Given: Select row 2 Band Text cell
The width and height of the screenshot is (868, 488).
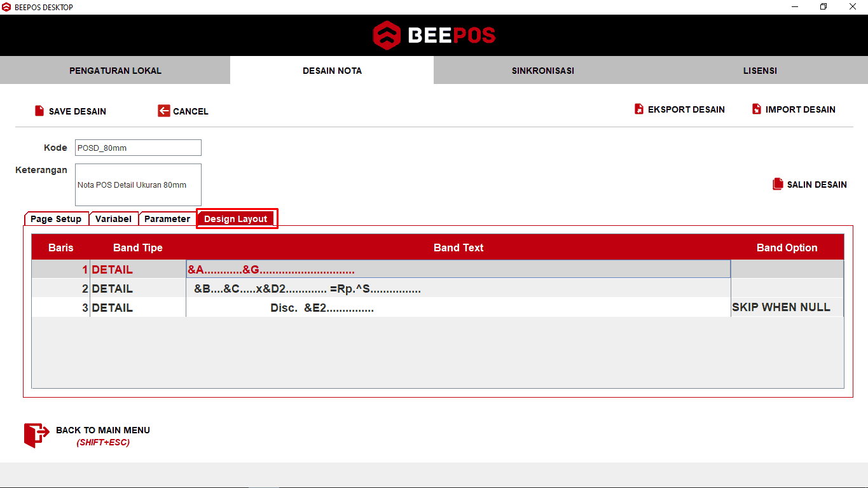Looking at the screenshot, I should tap(458, 289).
